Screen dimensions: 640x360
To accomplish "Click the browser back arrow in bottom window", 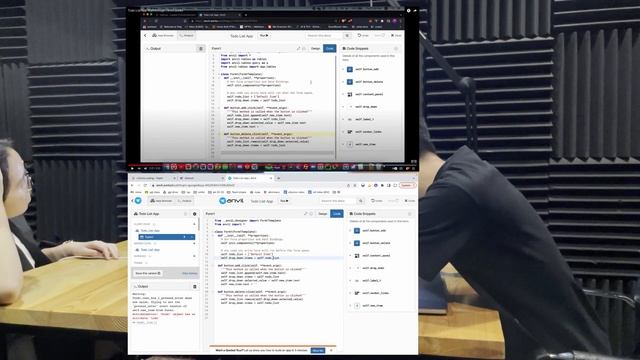I will [132, 185].
